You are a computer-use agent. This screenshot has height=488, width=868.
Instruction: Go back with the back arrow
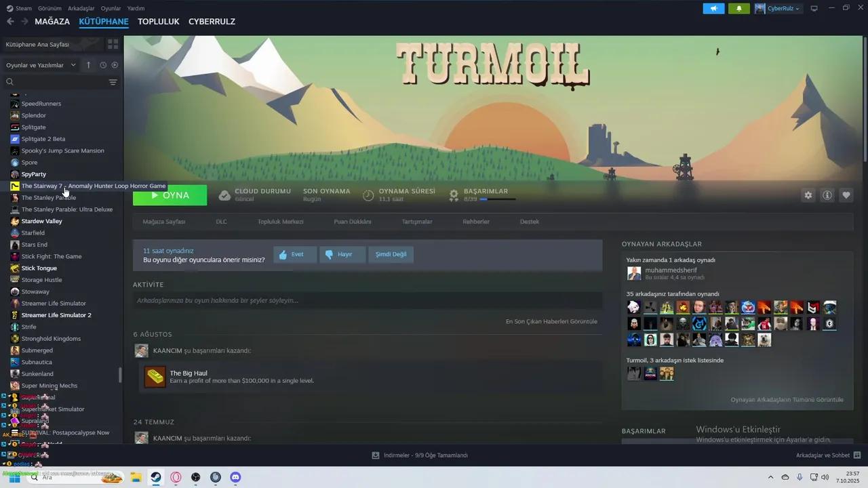[10, 22]
